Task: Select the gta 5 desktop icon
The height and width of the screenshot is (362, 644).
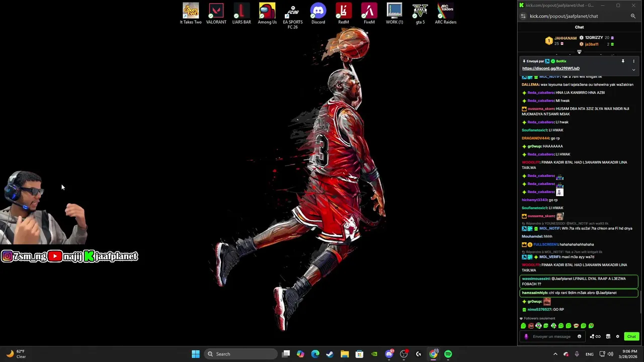Action: [x=420, y=14]
